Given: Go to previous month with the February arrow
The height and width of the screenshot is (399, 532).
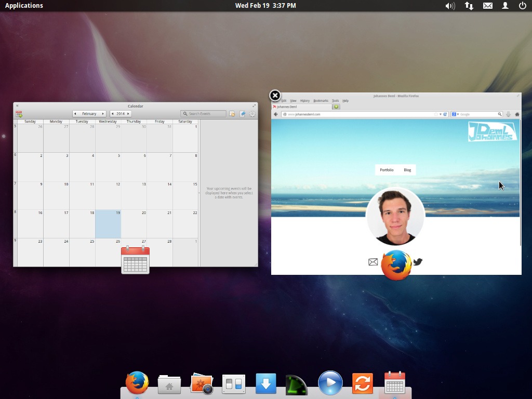Looking at the screenshot, I should (x=76, y=113).
